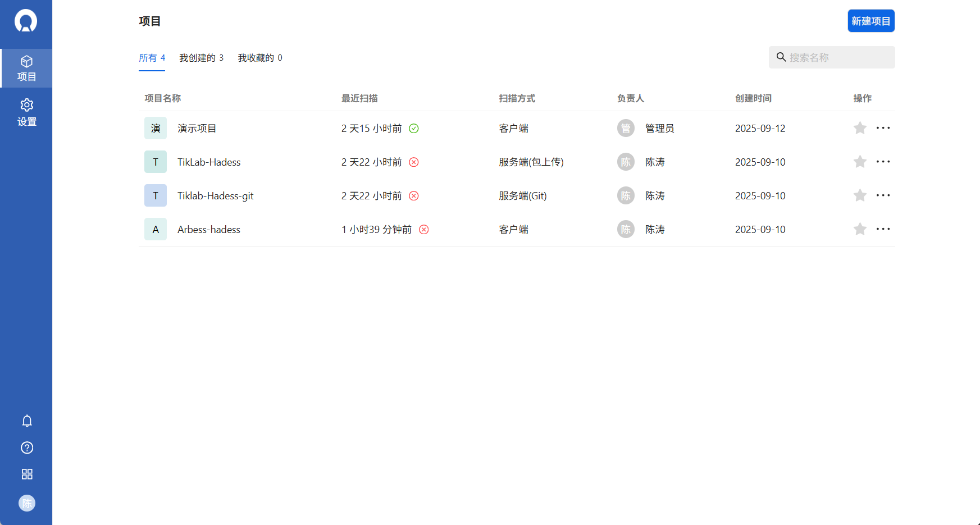Click the 搜索名称 search input field
The width and height of the screenshot is (980, 525).
click(x=831, y=57)
